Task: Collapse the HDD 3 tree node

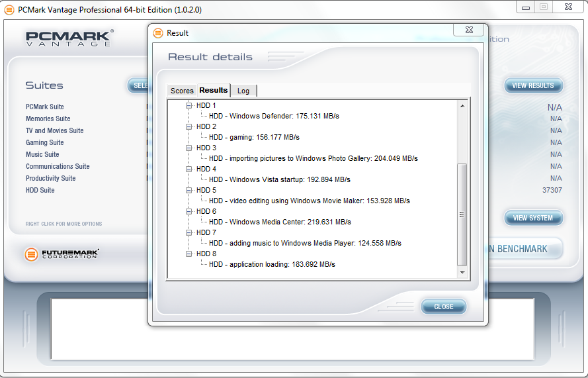Action: [189, 148]
